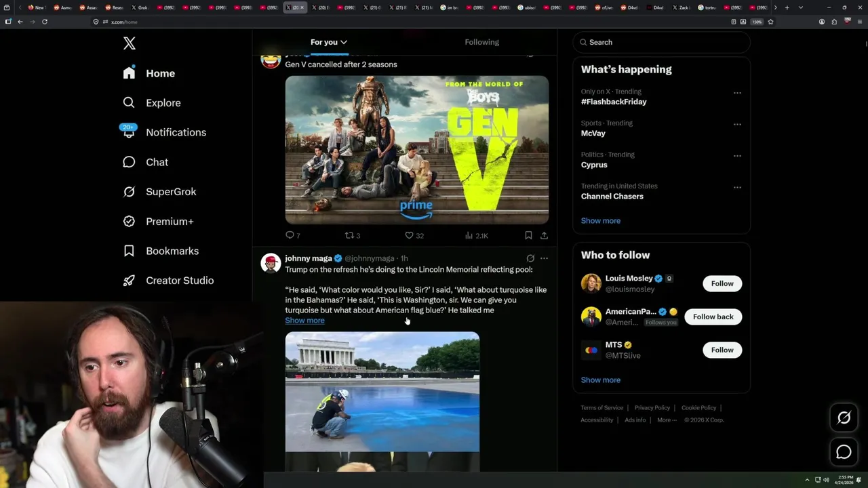Open Premium+ in the sidebar
868x488 pixels.
(x=158, y=222)
